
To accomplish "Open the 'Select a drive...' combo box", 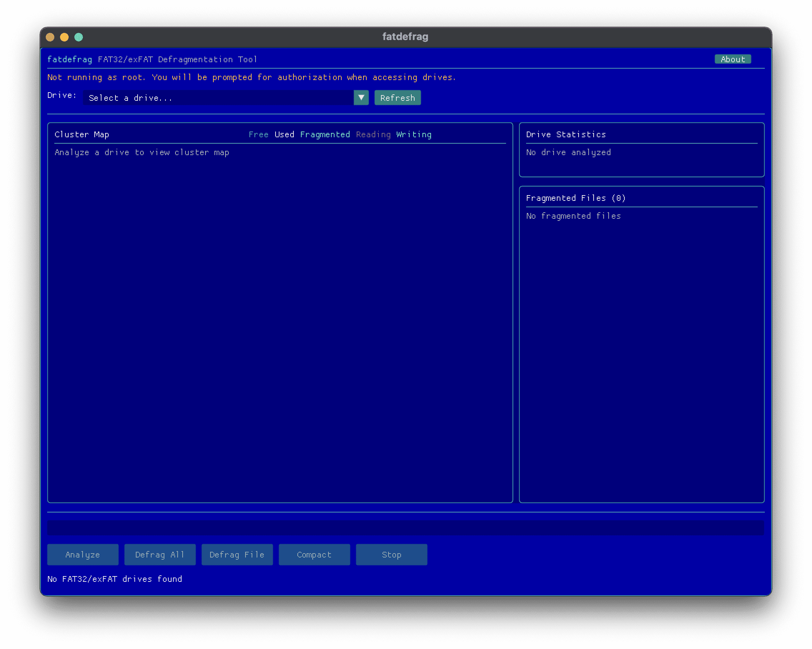I will click(x=218, y=98).
